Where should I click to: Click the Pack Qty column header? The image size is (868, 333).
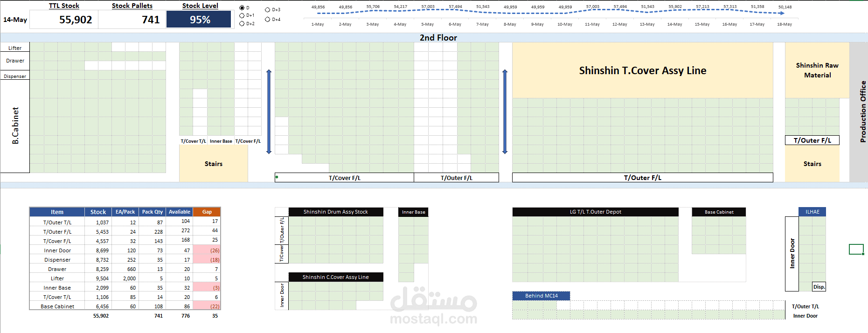(152, 212)
